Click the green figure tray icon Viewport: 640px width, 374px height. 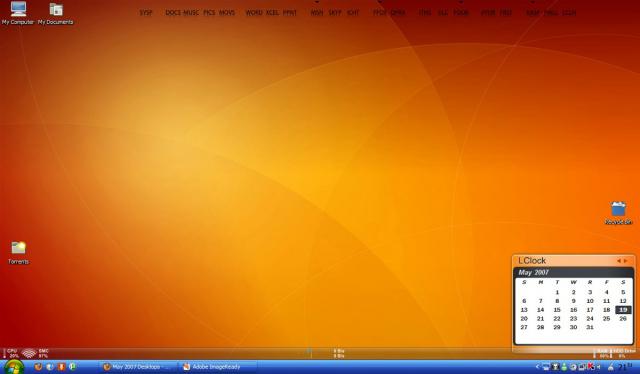[x=564, y=367]
